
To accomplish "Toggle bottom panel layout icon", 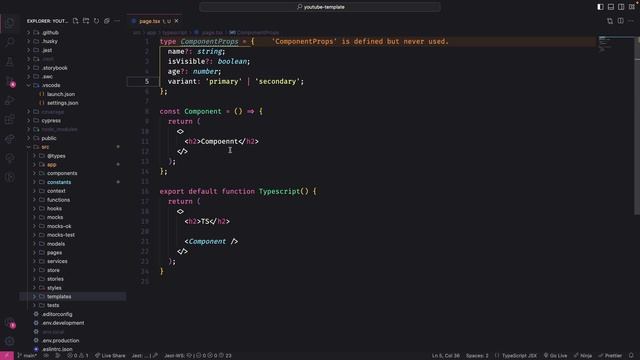I will (611, 7).
